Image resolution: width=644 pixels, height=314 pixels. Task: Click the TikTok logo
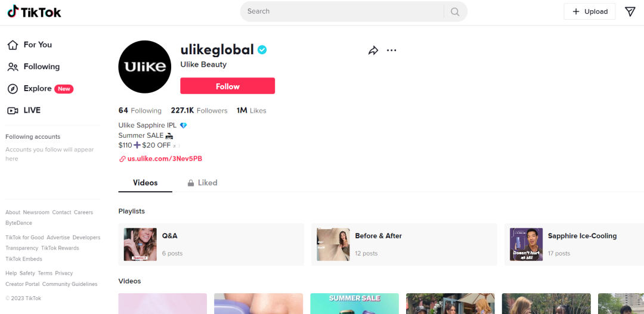(x=34, y=11)
